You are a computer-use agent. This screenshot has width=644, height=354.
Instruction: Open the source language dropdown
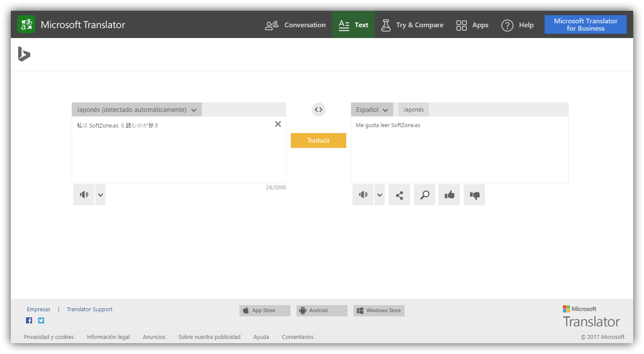137,110
